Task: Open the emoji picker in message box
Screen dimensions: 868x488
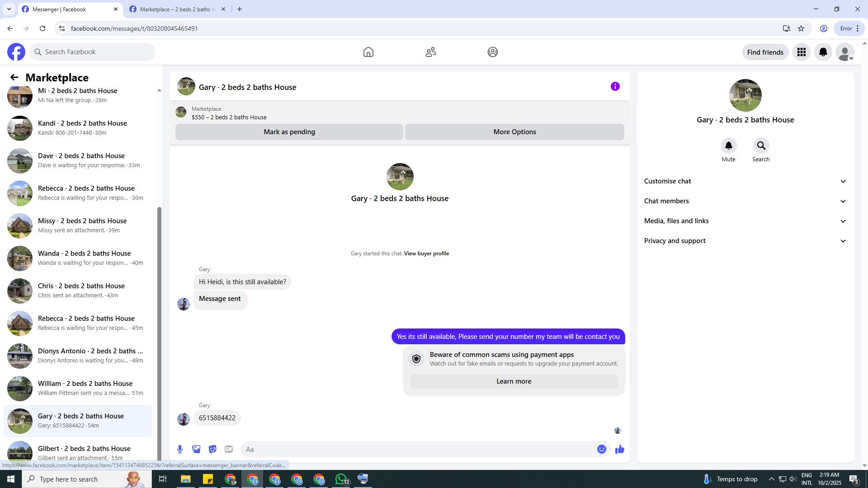Action: (x=601, y=449)
